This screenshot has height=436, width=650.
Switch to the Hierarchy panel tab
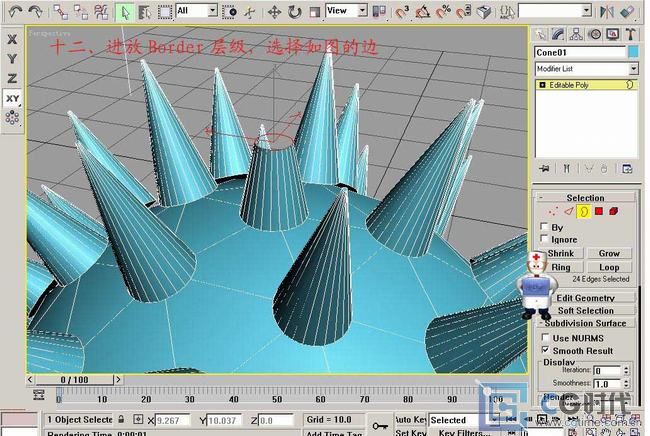[x=576, y=34]
